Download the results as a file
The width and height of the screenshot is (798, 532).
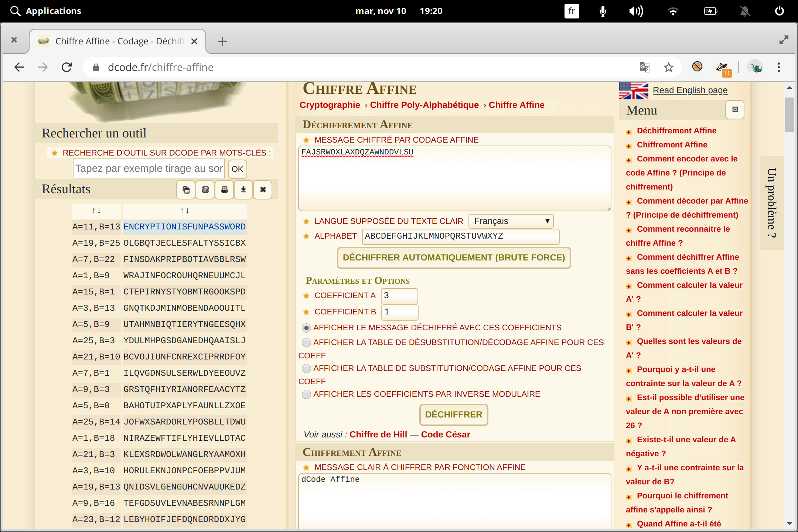coord(243,190)
